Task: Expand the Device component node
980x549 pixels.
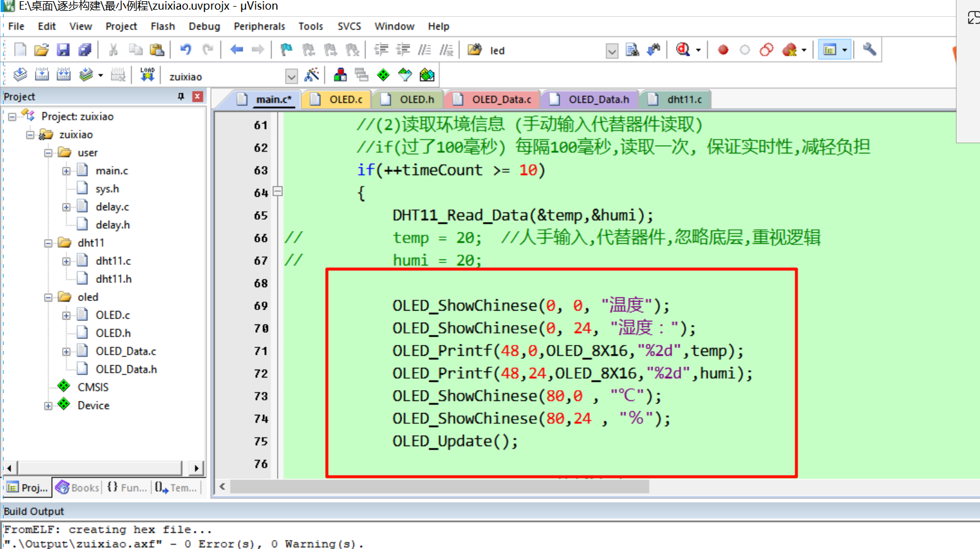Action: (x=48, y=406)
